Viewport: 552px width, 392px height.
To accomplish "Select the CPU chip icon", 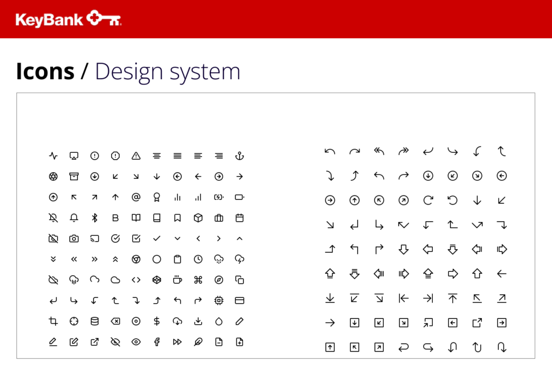I will [219, 300].
